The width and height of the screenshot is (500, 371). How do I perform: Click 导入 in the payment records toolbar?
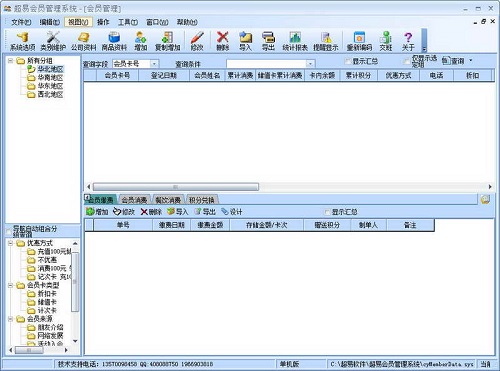(178, 212)
